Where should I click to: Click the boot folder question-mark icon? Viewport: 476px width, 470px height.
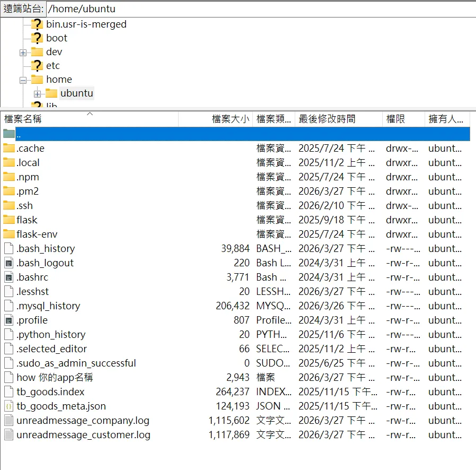(x=37, y=38)
